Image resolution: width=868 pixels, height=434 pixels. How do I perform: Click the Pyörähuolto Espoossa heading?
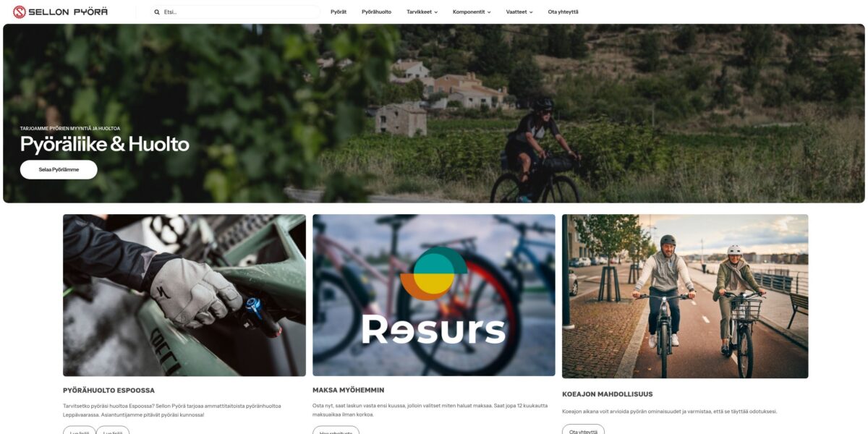109,390
